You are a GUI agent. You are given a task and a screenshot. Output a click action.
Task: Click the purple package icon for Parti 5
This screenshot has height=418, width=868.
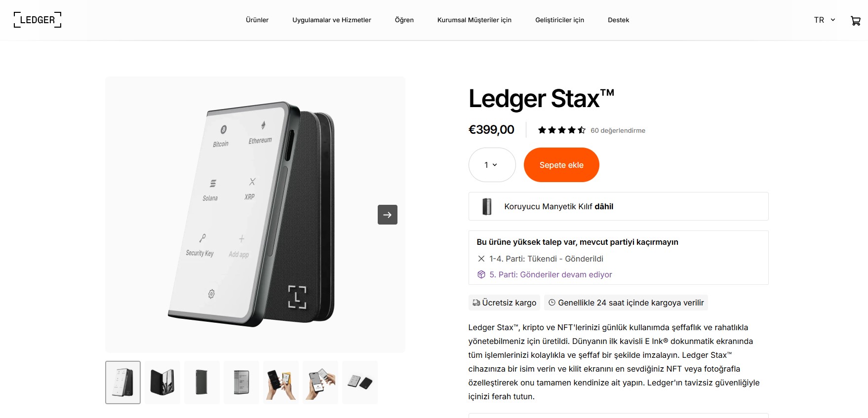pyautogui.click(x=481, y=274)
